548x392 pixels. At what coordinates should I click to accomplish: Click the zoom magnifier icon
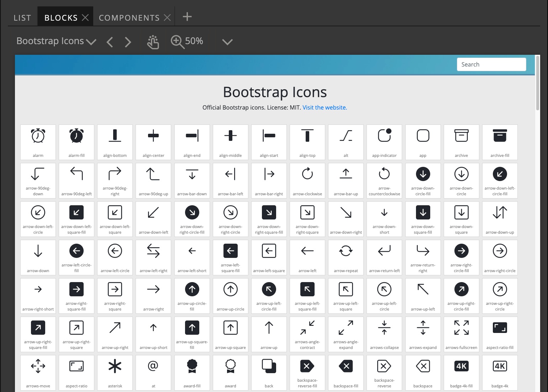[x=178, y=42]
